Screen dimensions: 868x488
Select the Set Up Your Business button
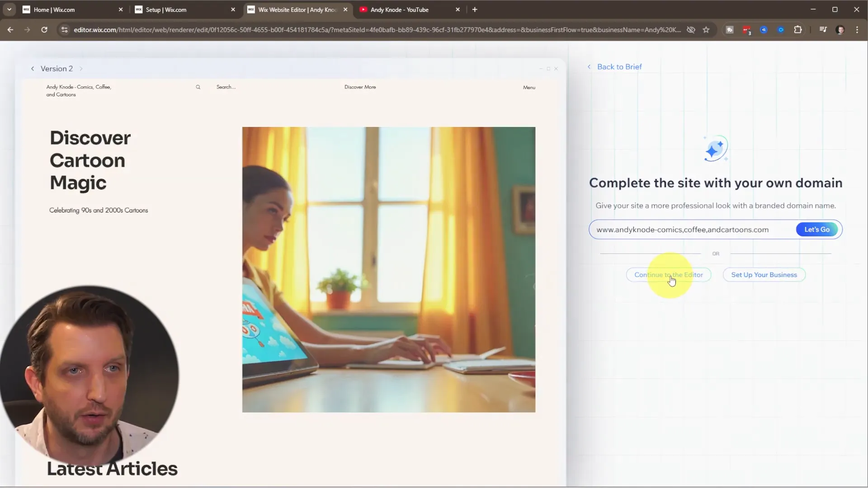(x=764, y=274)
